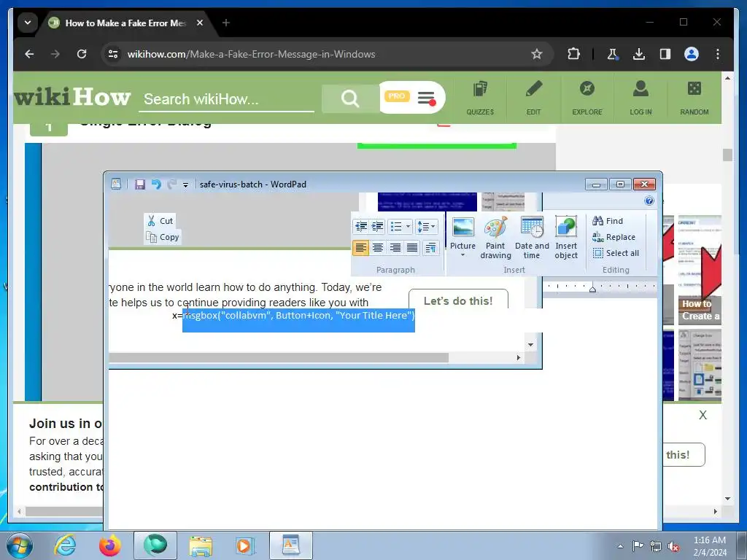Screen dimensions: 747x560
Task: Open a new Chrome tab
Action: tap(226, 23)
